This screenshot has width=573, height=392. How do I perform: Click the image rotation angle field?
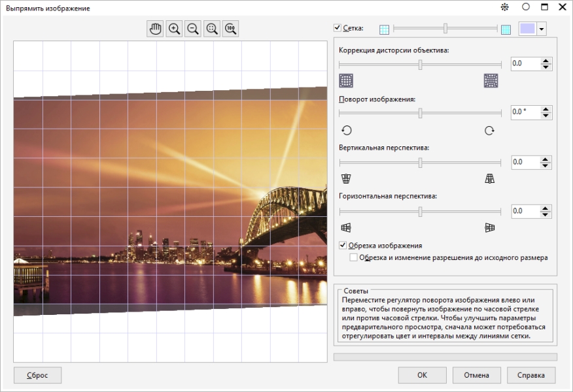point(525,112)
